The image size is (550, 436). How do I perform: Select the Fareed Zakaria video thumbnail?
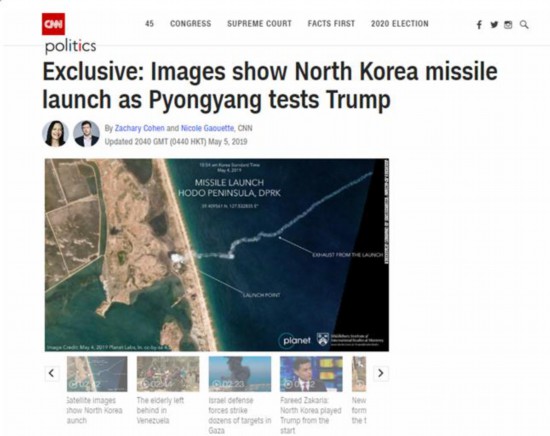tap(311, 374)
